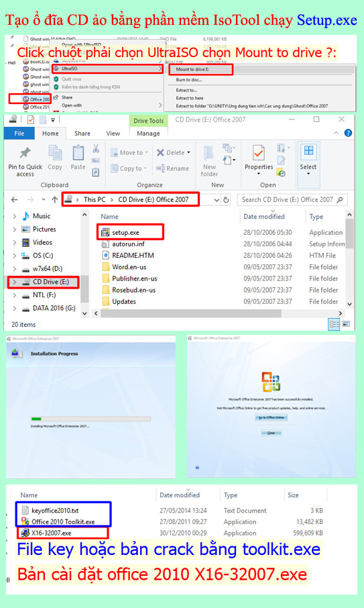Click the X16-32007.exe installer icon
Screen dimensions: 364x608
pos(25,533)
